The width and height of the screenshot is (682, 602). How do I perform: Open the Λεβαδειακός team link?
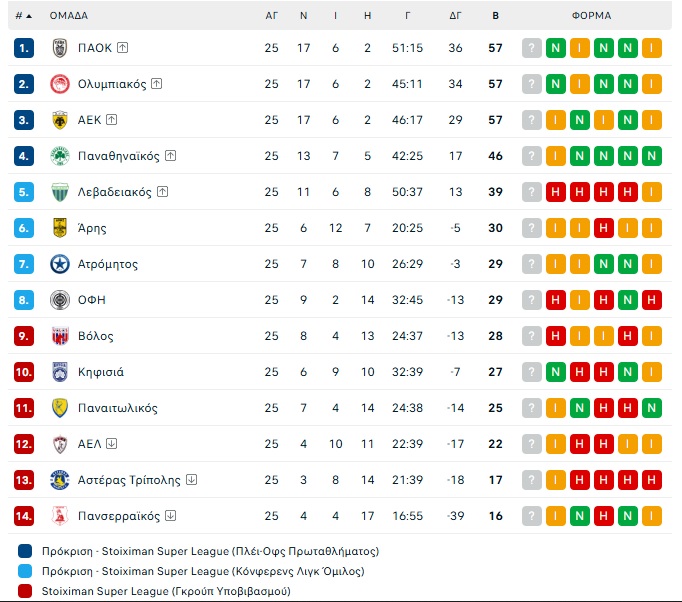tap(115, 192)
